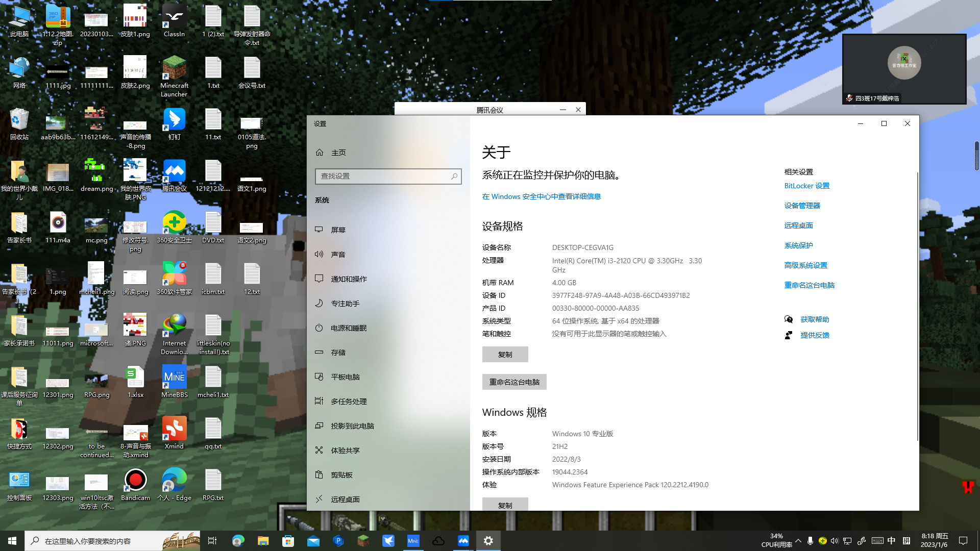Open BitLocker settings link
The width and height of the screenshot is (980, 551).
pyautogui.click(x=807, y=186)
